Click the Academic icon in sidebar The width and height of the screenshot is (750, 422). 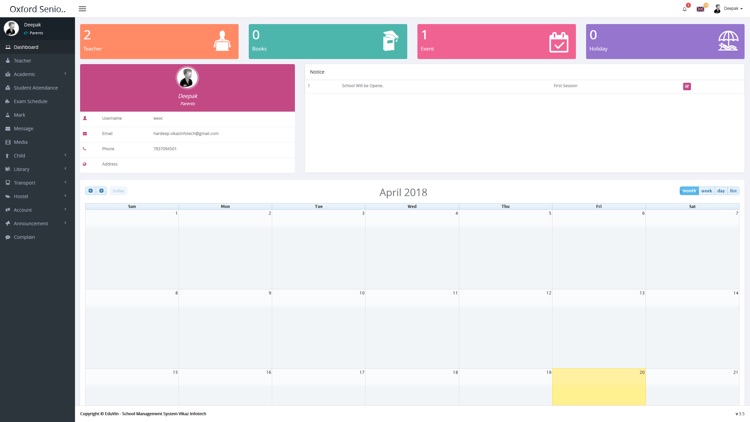click(8, 74)
